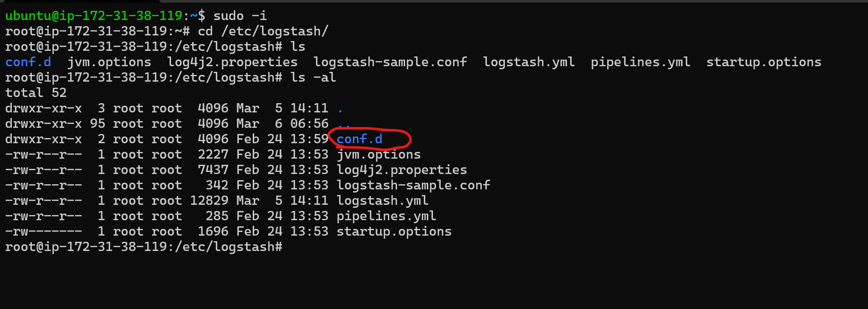868x309 pixels.
Task: Click the "sudo -i" command text
Action: [x=240, y=16]
